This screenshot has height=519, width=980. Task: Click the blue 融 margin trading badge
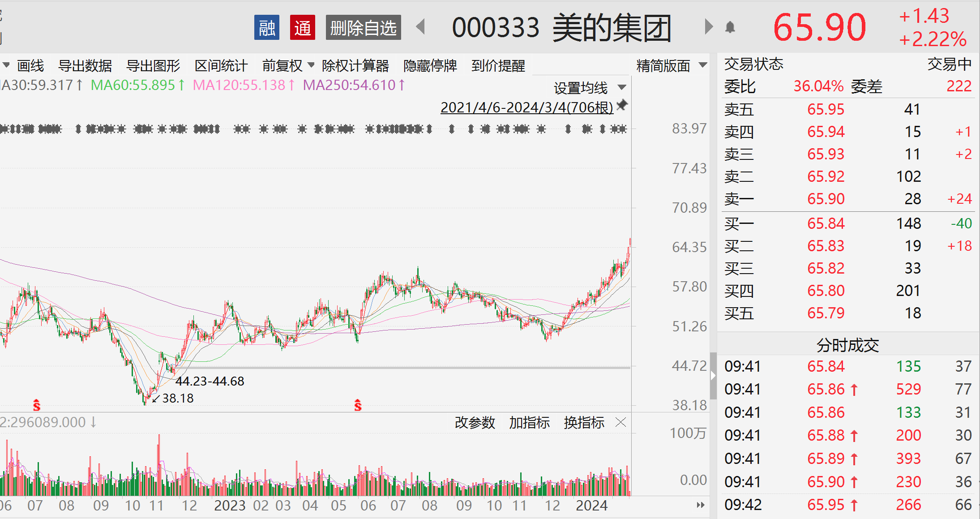coord(267,28)
